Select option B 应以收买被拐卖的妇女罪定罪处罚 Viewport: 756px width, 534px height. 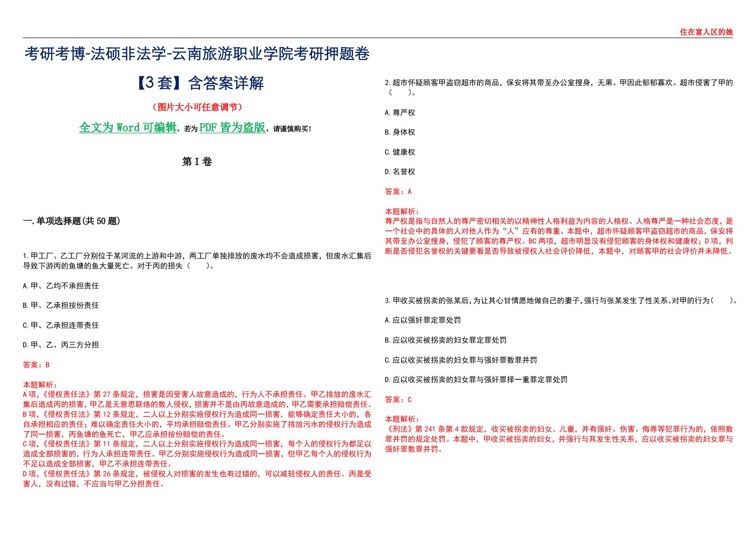click(446, 340)
